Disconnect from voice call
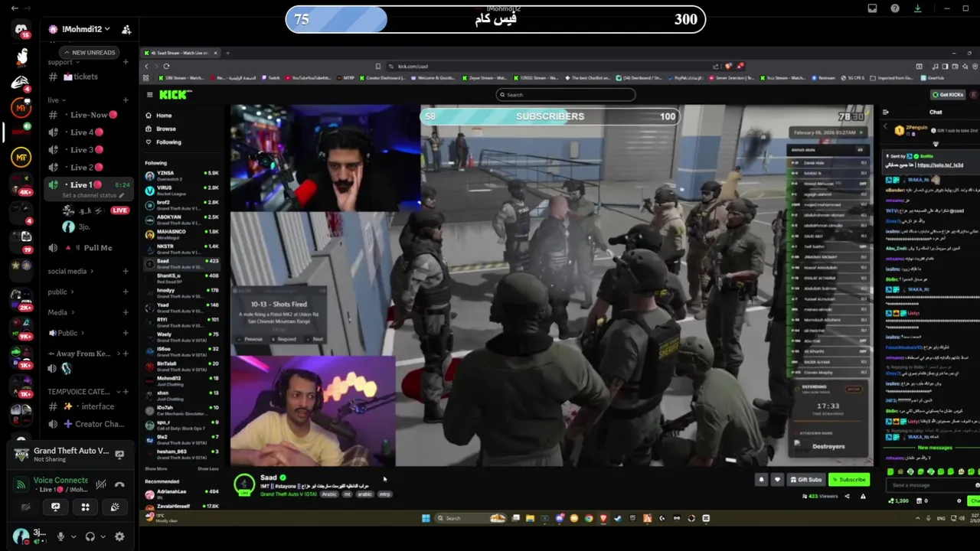The image size is (980, 551). [x=119, y=484]
